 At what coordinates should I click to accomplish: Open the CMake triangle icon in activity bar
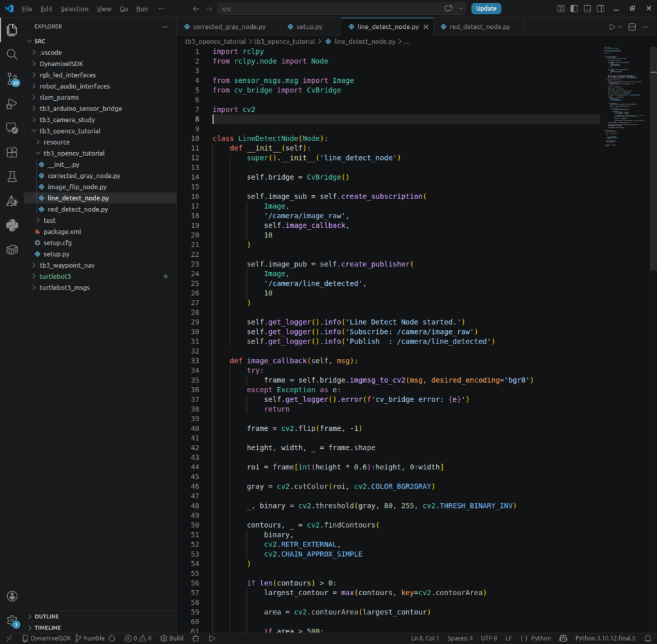(12, 201)
